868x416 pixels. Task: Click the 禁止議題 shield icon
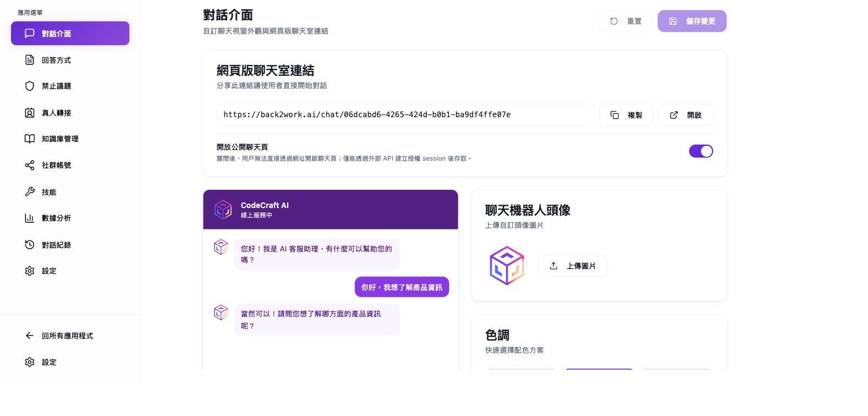click(x=30, y=86)
